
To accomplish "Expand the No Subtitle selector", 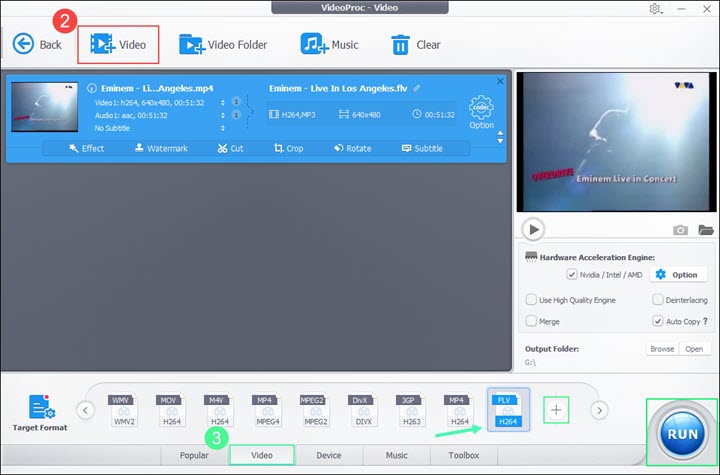I will point(223,128).
